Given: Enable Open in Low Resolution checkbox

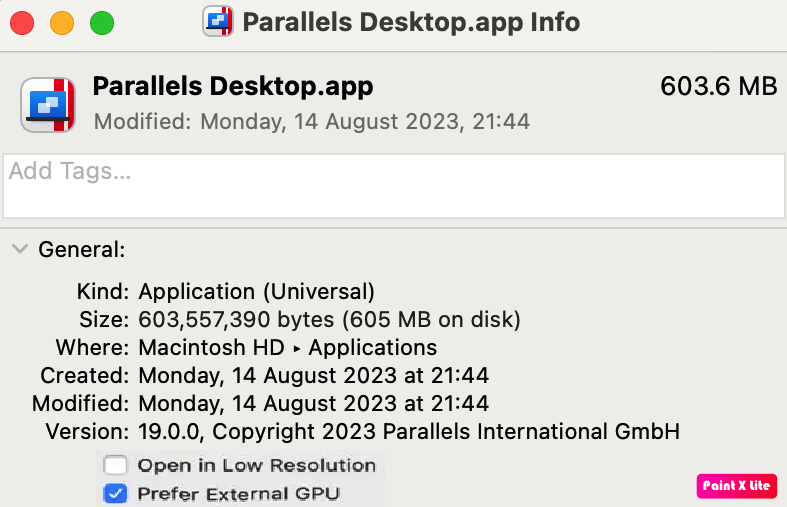Looking at the screenshot, I should 116,465.
